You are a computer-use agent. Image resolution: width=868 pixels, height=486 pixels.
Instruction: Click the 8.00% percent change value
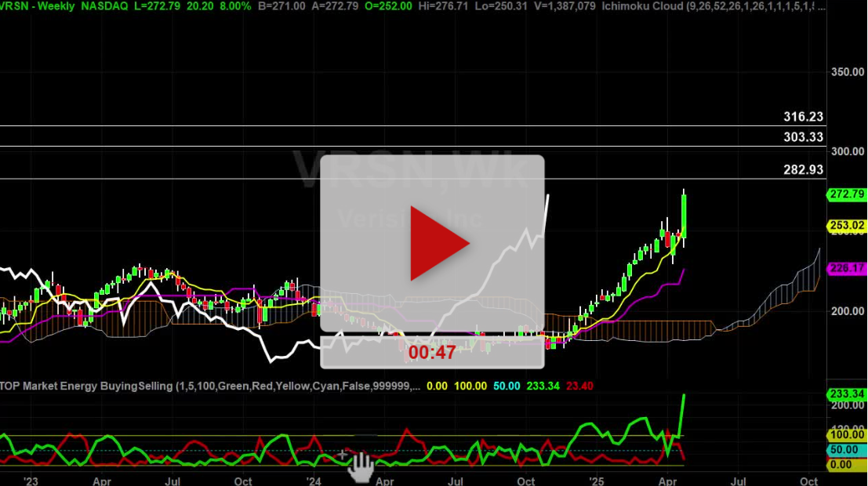[234, 6]
